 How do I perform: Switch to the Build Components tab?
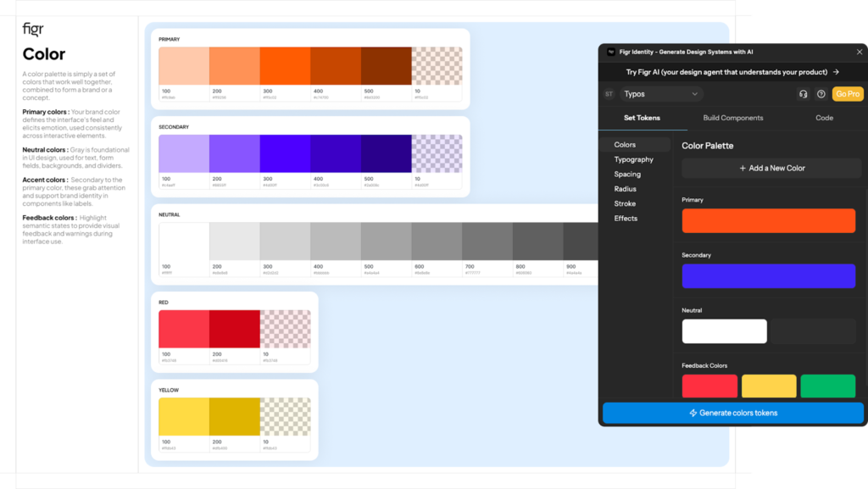click(733, 118)
